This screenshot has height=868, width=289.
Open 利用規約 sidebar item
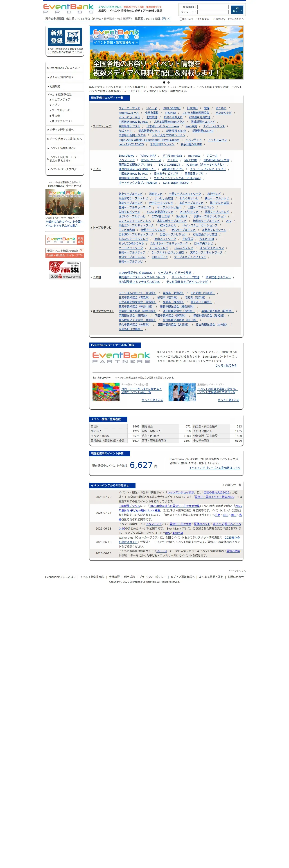55,87
